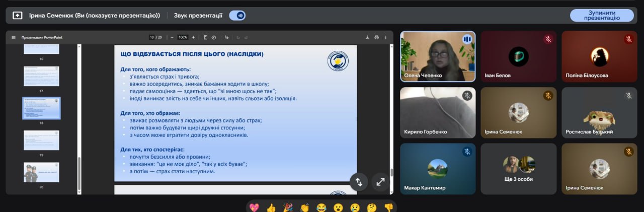Open the slide 20 thumbnail with police officers
Image resolution: width=644 pixels, height=212 pixels.
click(41, 172)
